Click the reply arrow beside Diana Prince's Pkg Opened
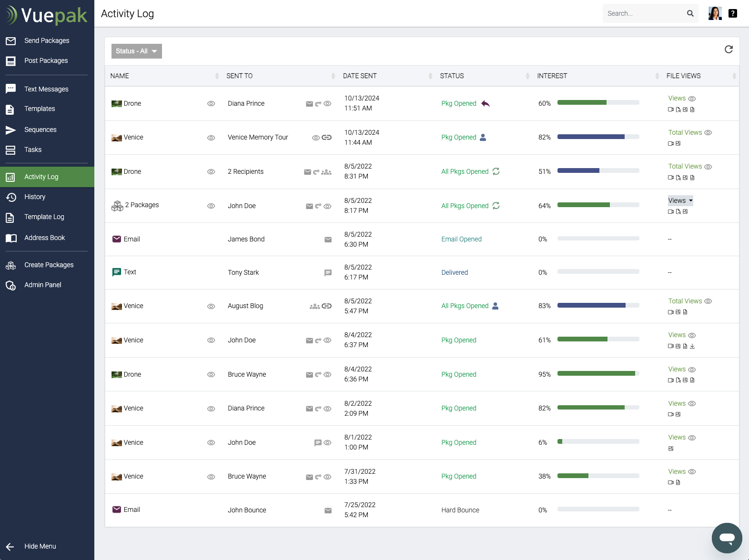749x560 pixels. click(x=486, y=104)
